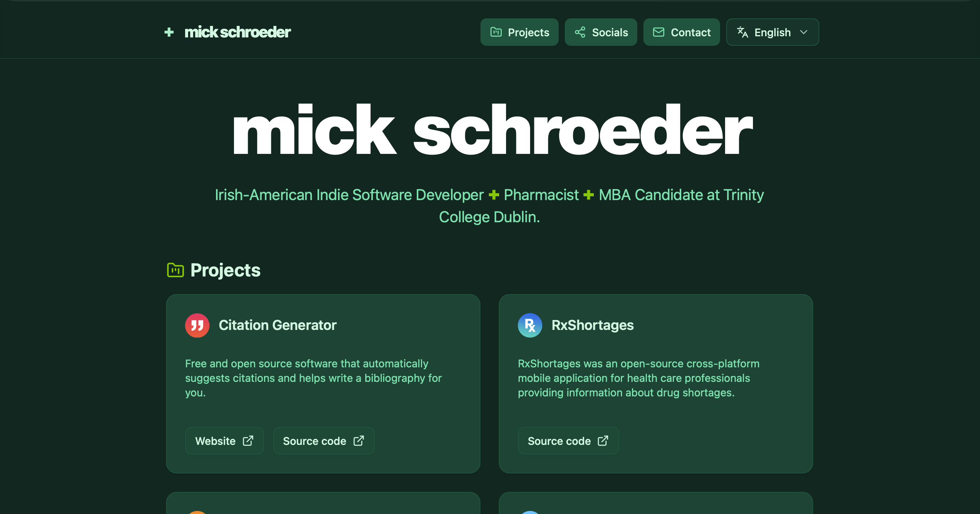Image resolution: width=980 pixels, height=514 pixels.
Task: Open the Citation Generator website
Action: (224, 441)
